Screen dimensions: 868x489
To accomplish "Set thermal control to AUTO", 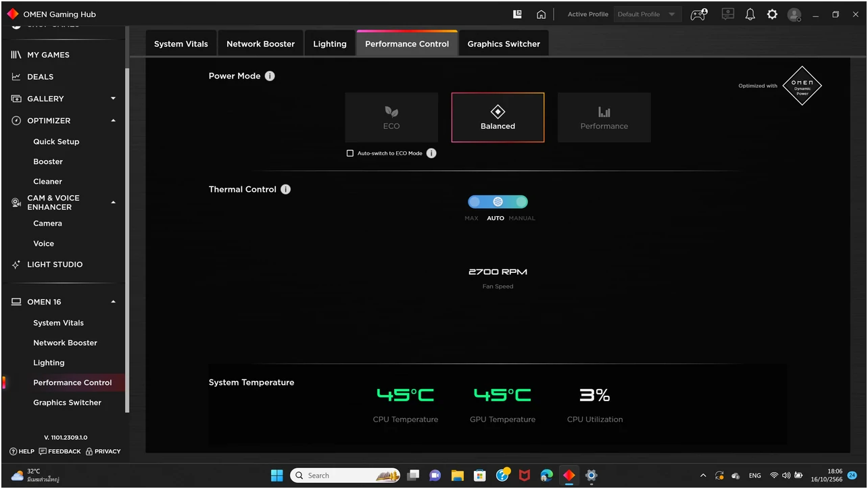I will (498, 202).
